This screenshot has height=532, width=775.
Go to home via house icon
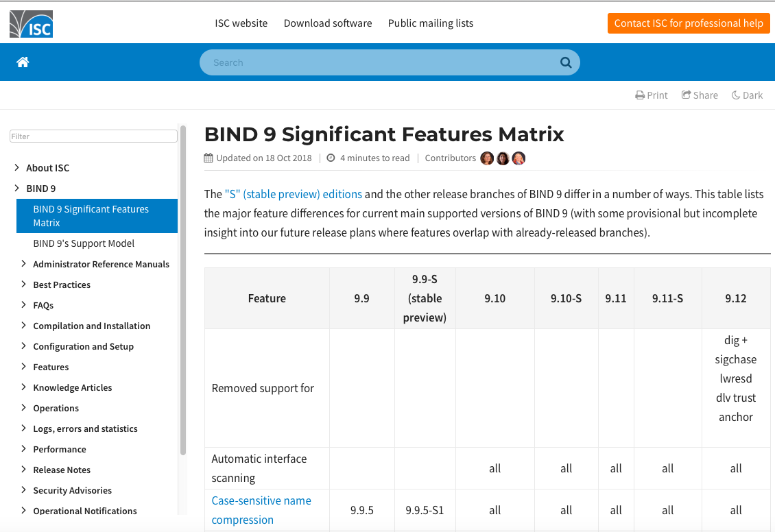[x=23, y=62]
